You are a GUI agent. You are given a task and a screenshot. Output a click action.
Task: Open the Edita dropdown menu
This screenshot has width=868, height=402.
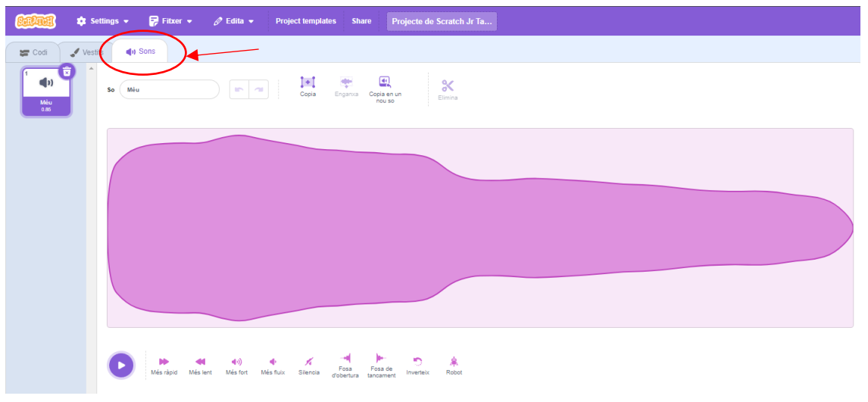pyautogui.click(x=234, y=21)
